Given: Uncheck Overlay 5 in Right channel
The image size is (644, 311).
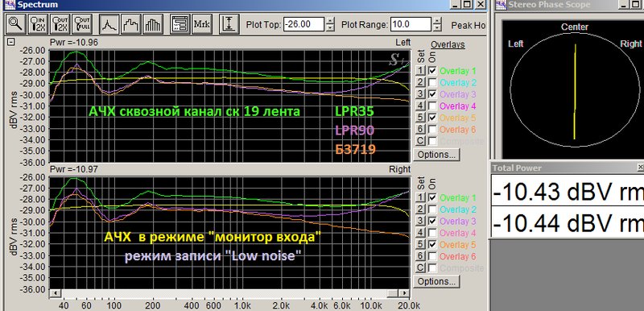Looking at the screenshot, I should point(432,244).
